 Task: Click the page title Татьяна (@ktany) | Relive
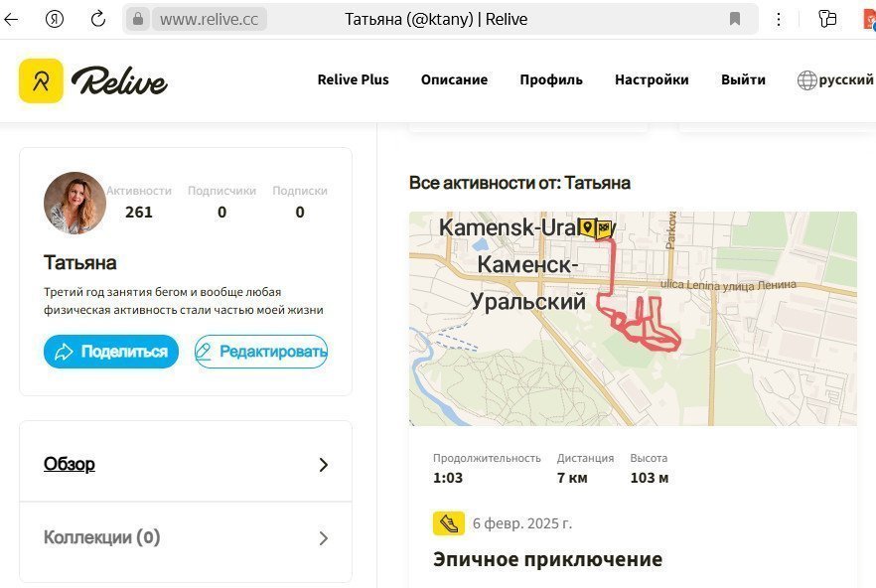click(x=436, y=20)
